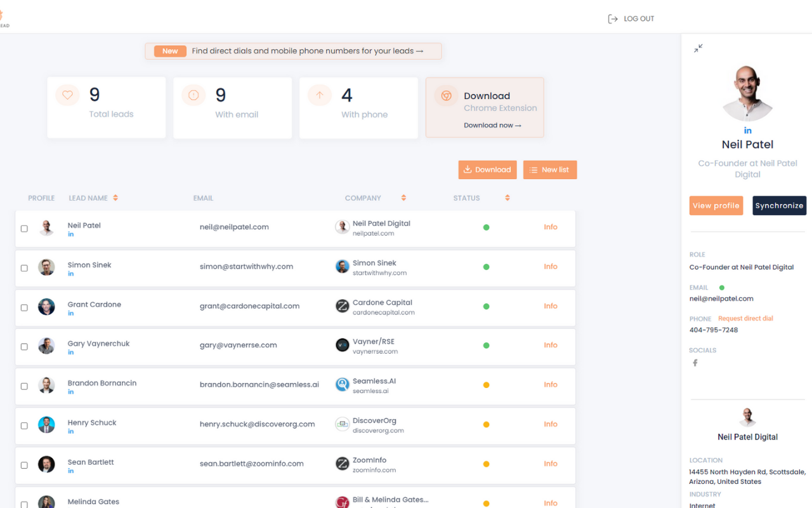812x508 pixels.
Task: Click the With email info icon
Action: (x=193, y=95)
